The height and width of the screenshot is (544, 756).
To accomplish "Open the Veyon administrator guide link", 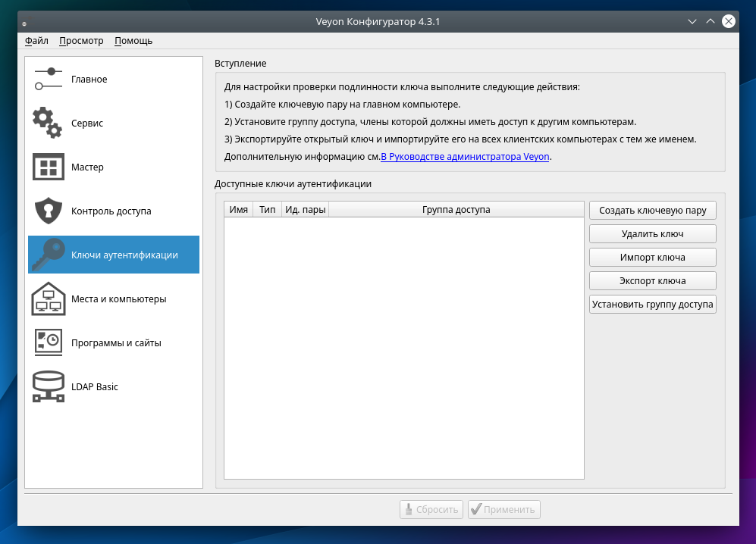I will click(465, 157).
